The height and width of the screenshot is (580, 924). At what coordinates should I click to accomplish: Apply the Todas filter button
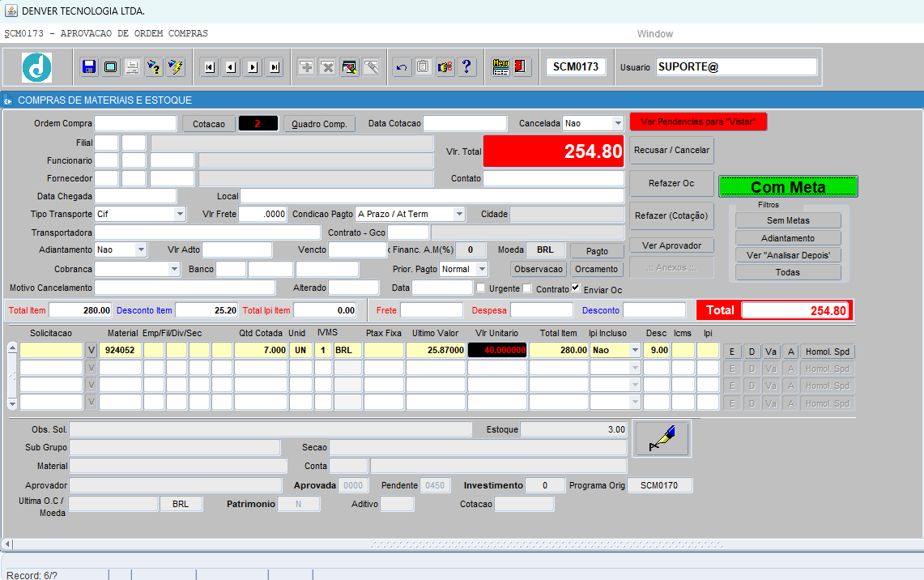[788, 272]
